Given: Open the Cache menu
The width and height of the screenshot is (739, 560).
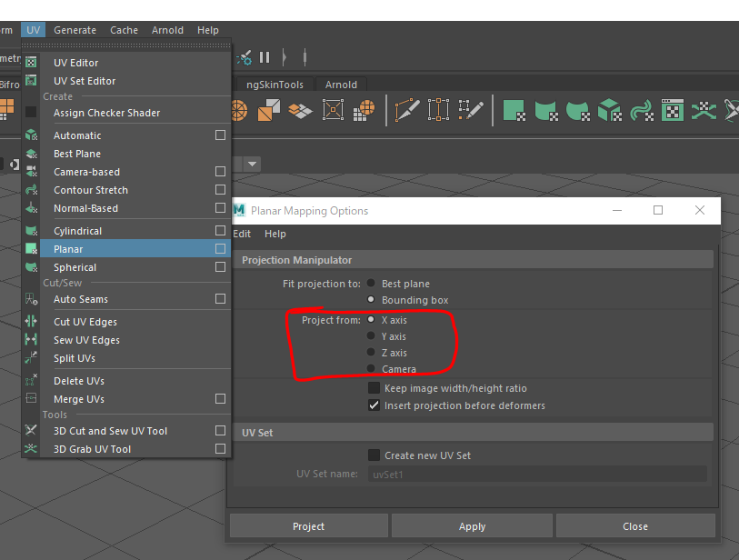Looking at the screenshot, I should click(124, 30).
